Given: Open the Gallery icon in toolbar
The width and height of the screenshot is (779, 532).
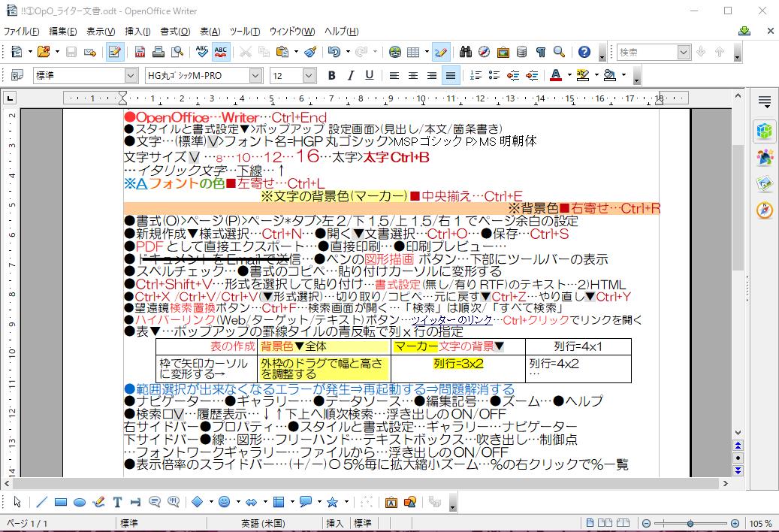Looking at the screenshot, I should pyautogui.click(x=503, y=52).
